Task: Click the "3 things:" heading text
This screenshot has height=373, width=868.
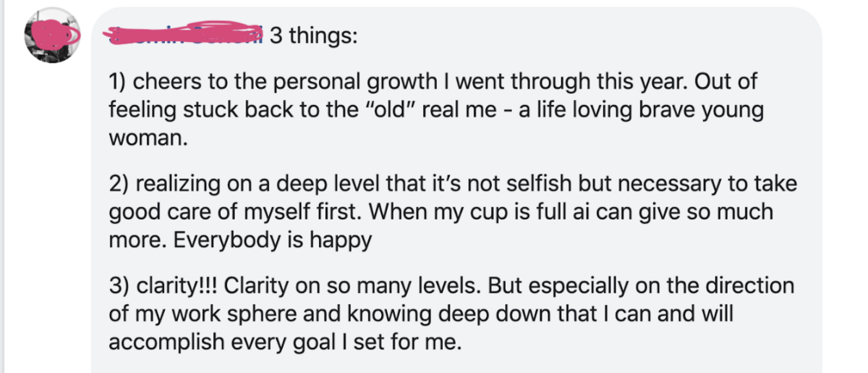Action: [313, 36]
